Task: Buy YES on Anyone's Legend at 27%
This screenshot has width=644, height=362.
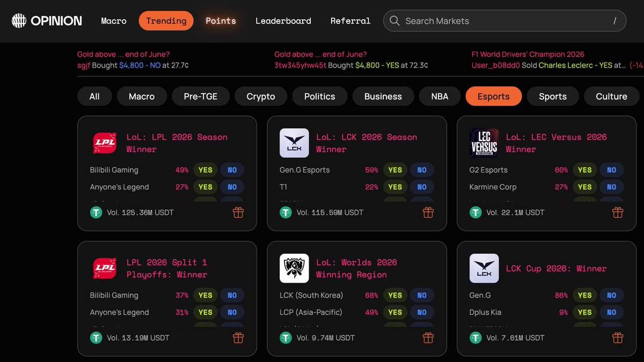Action: point(206,187)
